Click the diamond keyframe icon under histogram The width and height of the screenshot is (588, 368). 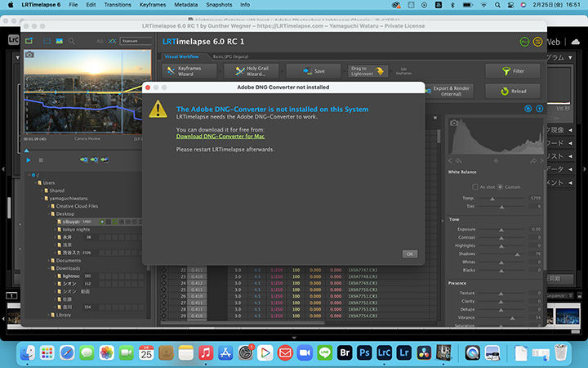(x=496, y=161)
